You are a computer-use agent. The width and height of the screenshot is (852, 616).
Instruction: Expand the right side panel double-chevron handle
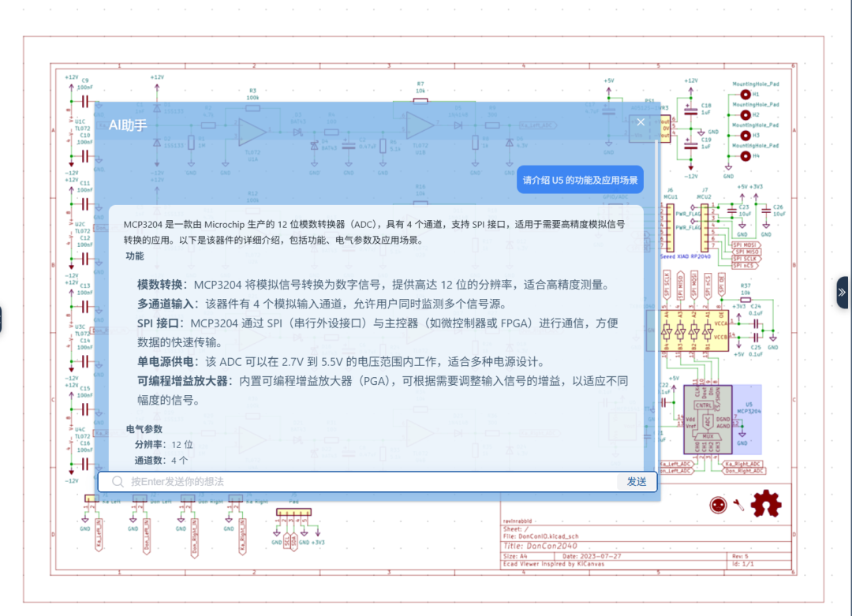pos(843,293)
